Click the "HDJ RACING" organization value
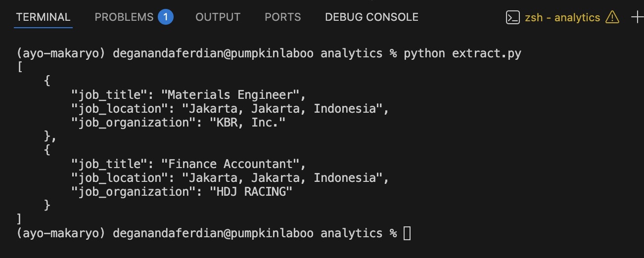 (251, 191)
